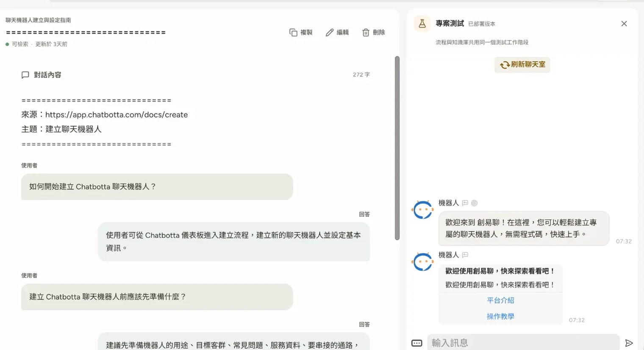
Task: Click the 對話內容 speech bubble icon
Action: click(x=25, y=75)
